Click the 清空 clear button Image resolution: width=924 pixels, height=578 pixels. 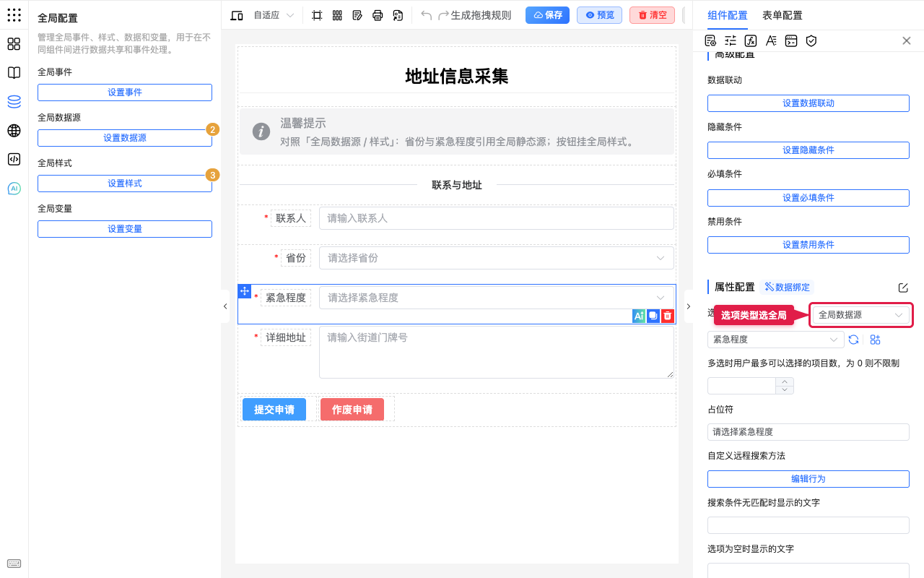652,15
